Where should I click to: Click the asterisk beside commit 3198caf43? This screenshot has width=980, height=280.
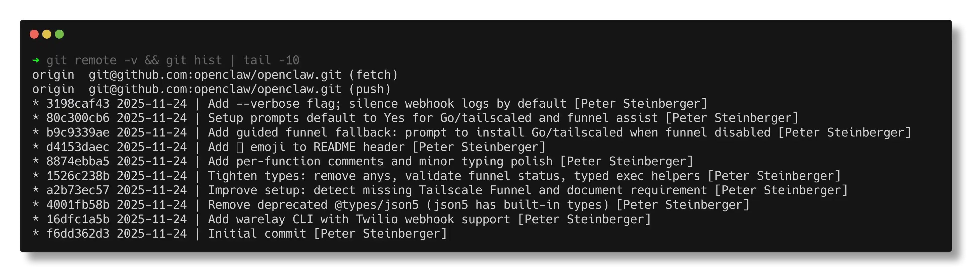click(36, 103)
